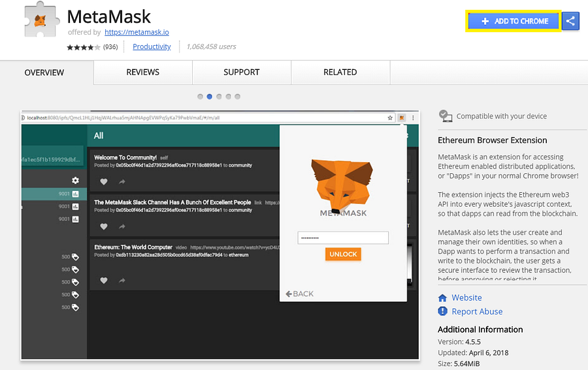Click the Unlock button in the MetaMask popup
588x370 pixels.
pos(343,254)
